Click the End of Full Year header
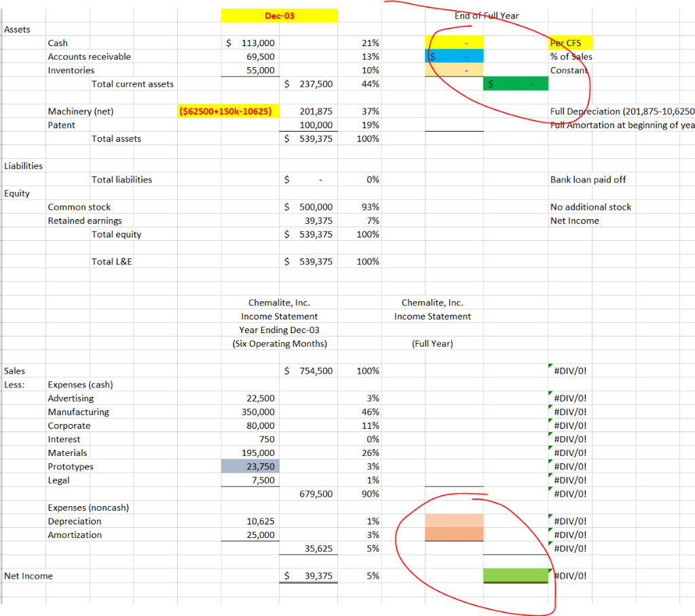 (487, 15)
